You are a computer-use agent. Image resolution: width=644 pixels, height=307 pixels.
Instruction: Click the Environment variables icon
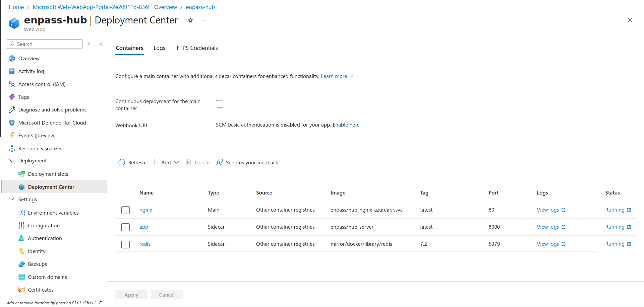22,213
